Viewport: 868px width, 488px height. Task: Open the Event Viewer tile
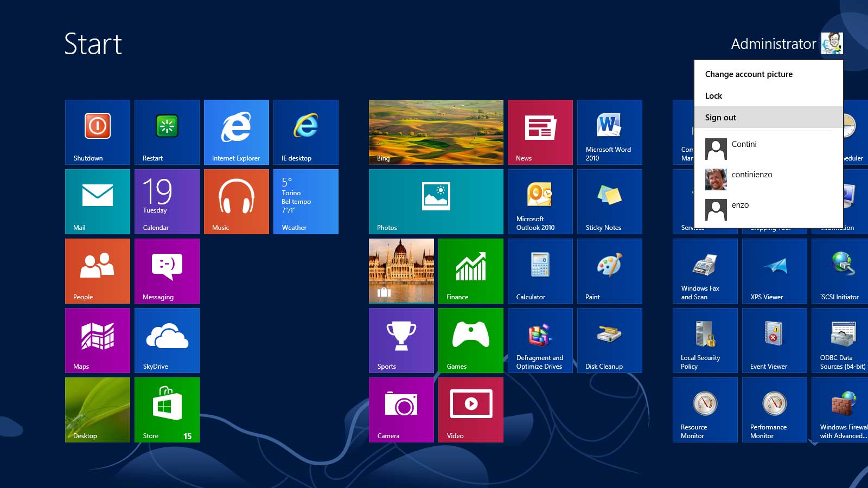pyautogui.click(x=774, y=340)
